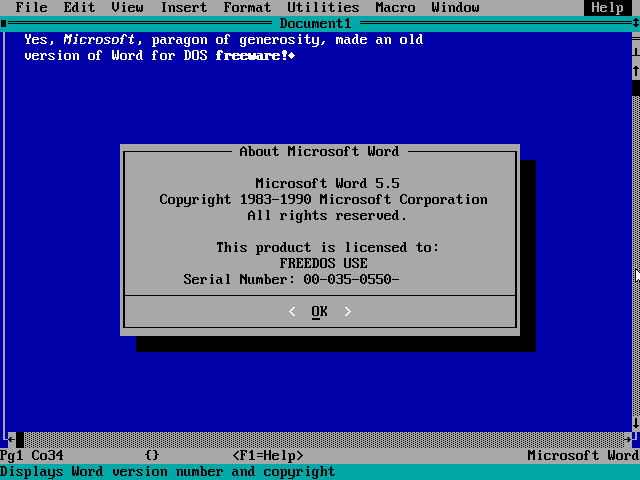640x480 pixels.
Task: Click the horizontal scrollbar left arrow
Action: [x=11, y=440]
